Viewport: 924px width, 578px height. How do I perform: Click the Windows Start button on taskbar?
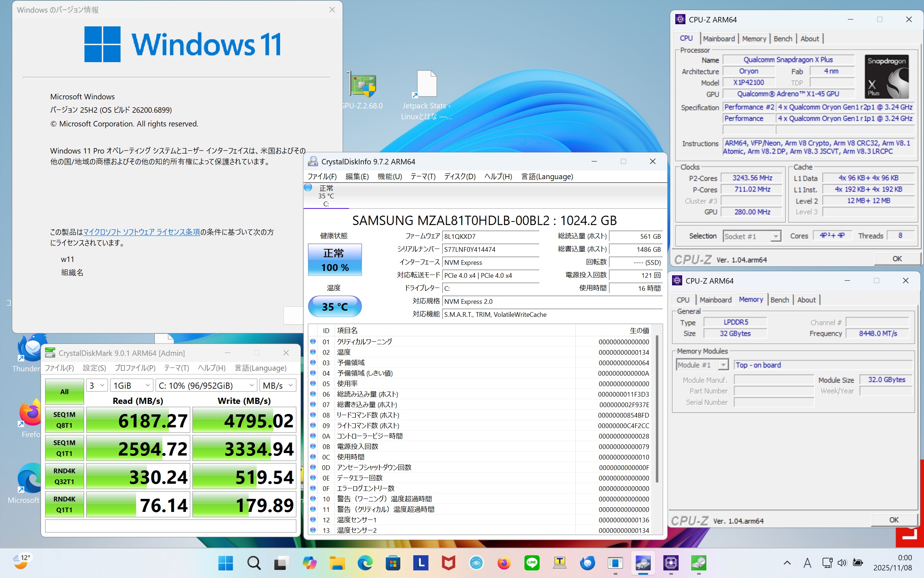coord(226,563)
